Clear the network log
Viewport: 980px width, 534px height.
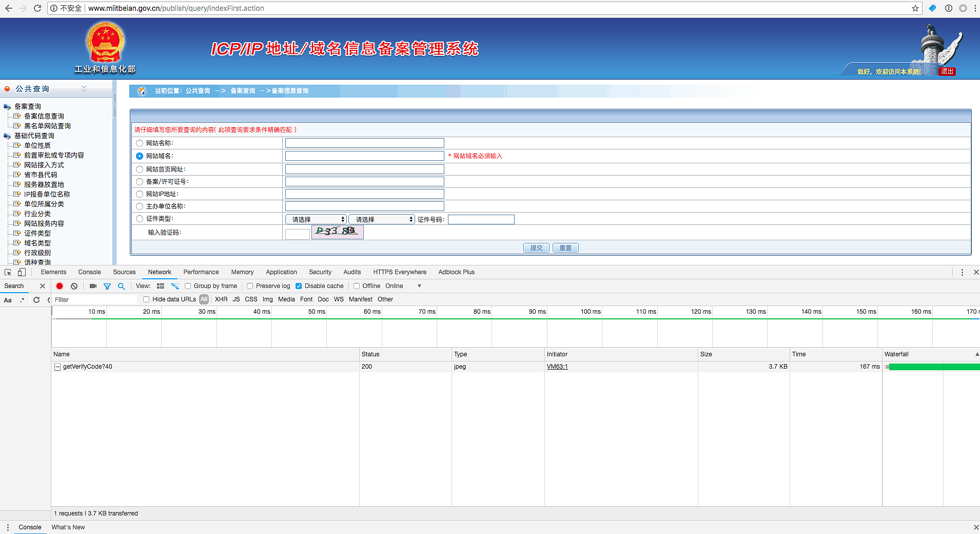point(74,286)
